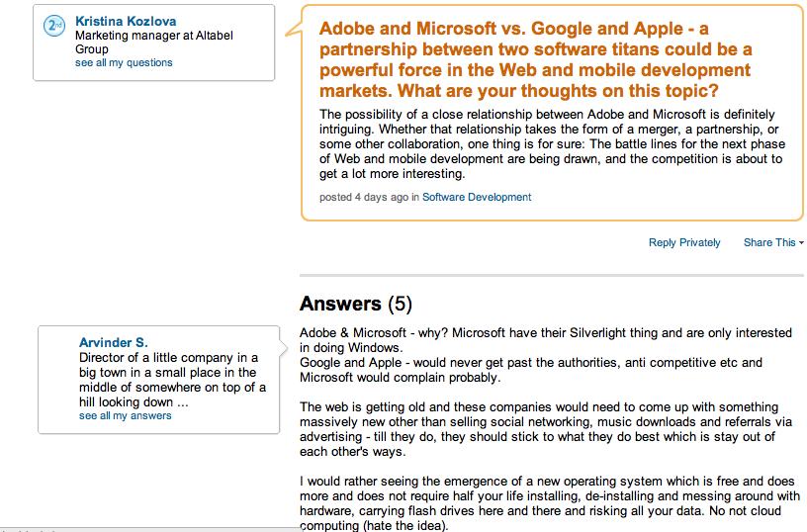
Task: Click the Marketing manager at Altabel Group headline
Action: (x=154, y=43)
